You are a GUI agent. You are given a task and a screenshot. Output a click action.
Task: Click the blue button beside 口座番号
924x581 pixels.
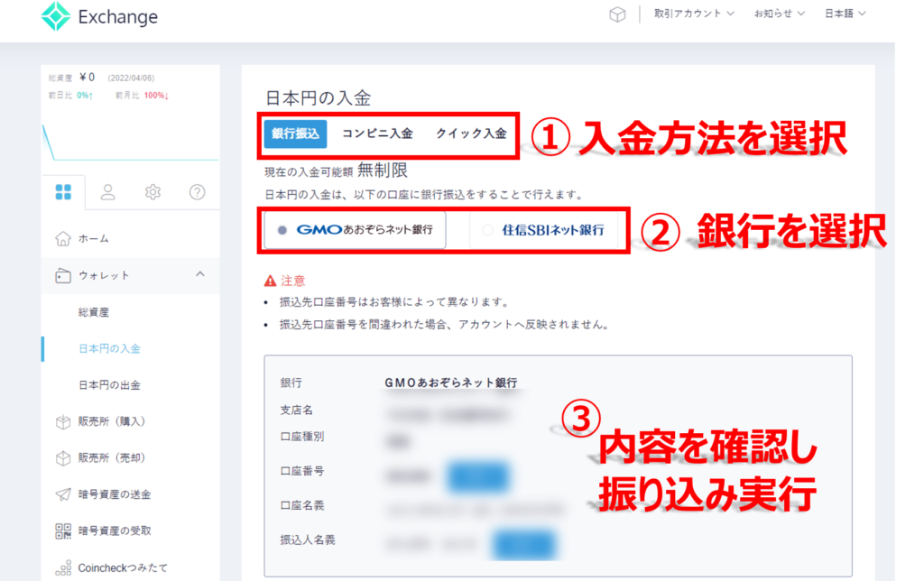478,476
